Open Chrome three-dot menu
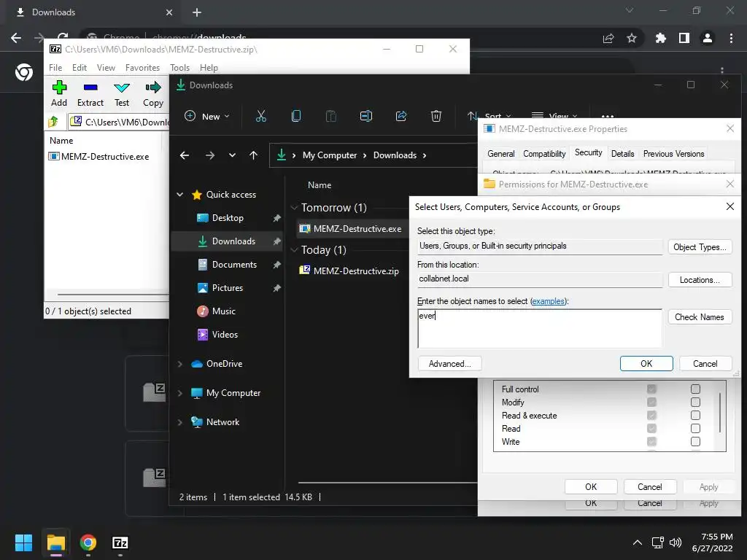This screenshot has width=747, height=560. (x=731, y=38)
